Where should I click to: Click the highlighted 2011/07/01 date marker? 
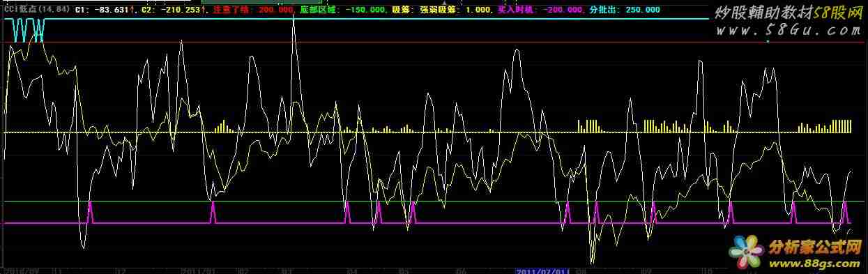541,270
